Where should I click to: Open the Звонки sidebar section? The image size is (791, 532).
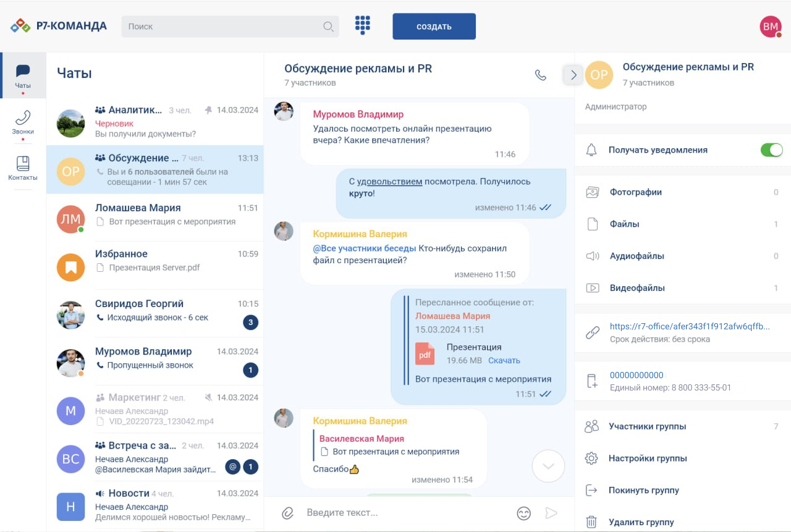point(23,122)
